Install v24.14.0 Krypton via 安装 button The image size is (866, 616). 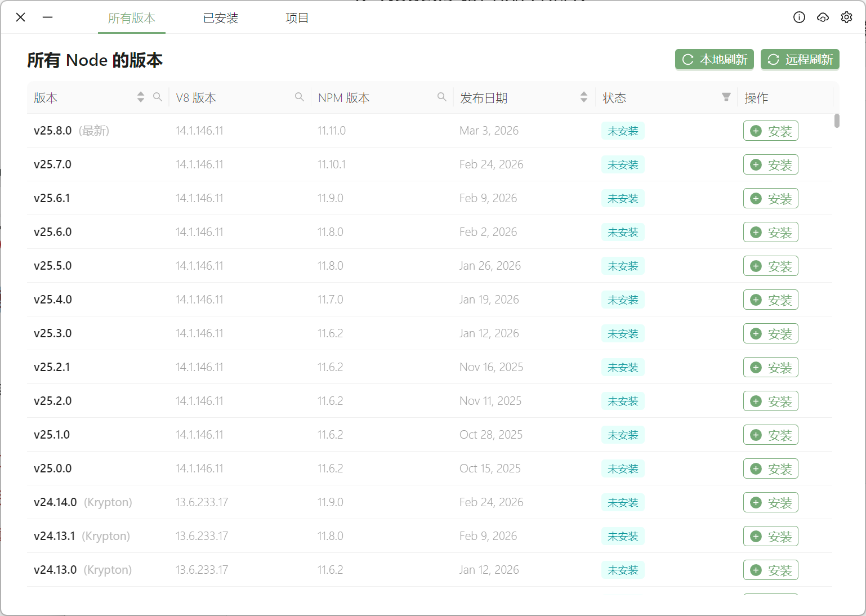771,502
